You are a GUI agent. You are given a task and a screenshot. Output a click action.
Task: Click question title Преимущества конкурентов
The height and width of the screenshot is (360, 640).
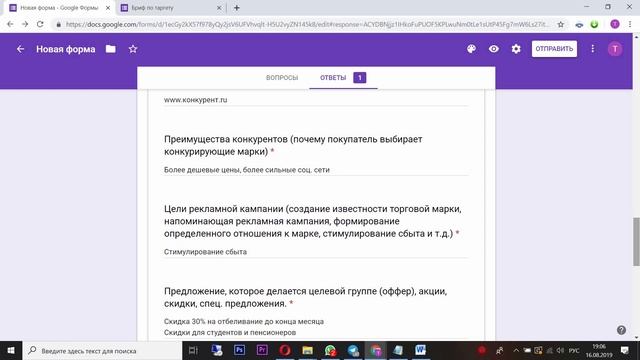click(293, 145)
